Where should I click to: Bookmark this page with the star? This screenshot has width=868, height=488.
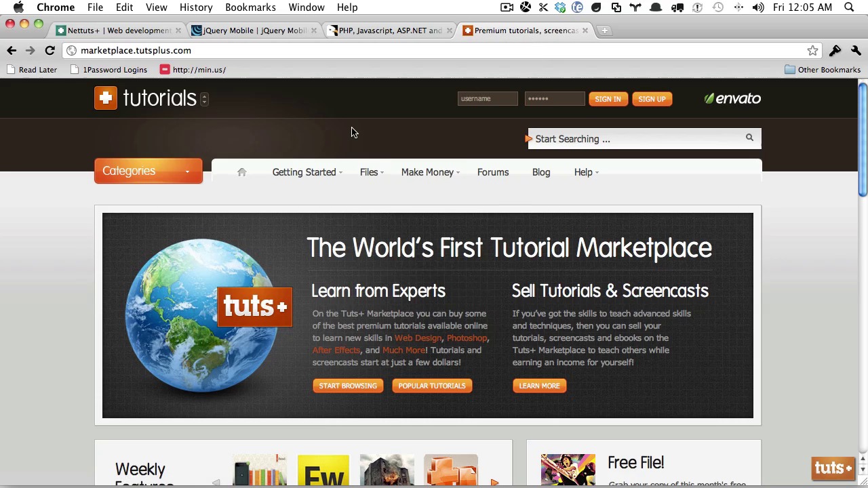pos(812,50)
